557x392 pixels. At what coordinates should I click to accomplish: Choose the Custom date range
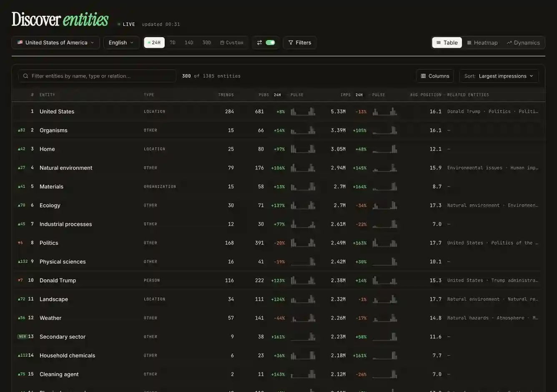[x=232, y=43]
